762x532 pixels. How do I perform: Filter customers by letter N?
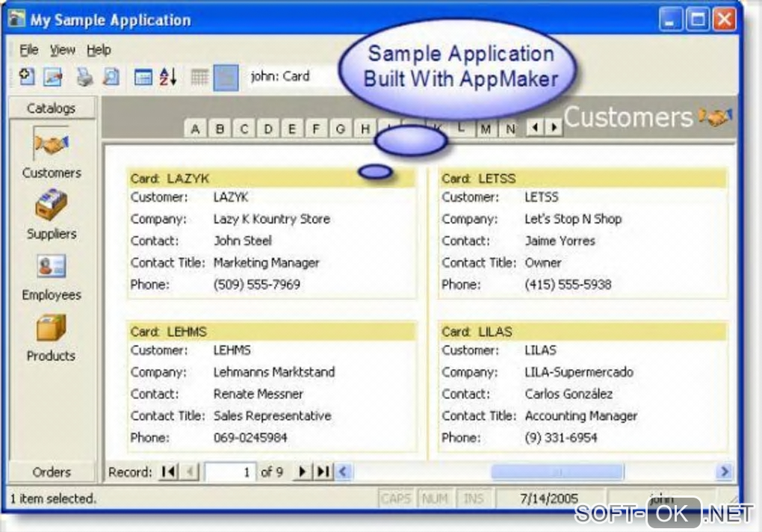(509, 129)
